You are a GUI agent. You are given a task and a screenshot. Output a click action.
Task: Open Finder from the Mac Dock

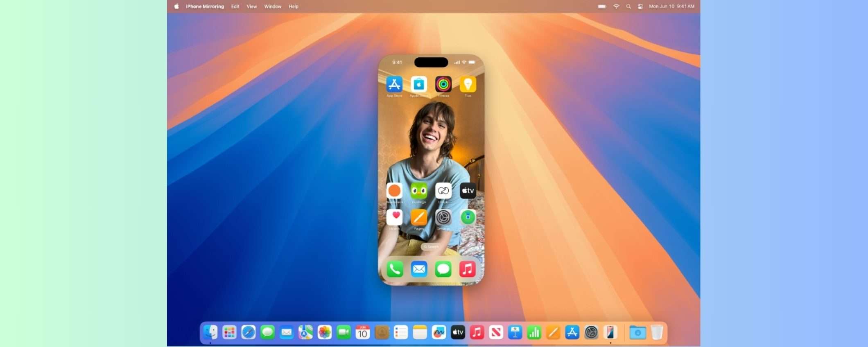[x=210, y=332]
